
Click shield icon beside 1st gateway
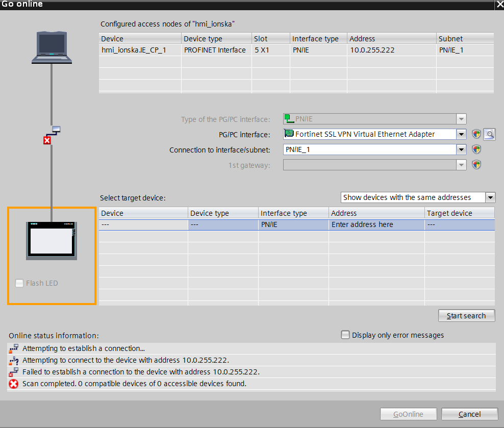coord(476,165)
